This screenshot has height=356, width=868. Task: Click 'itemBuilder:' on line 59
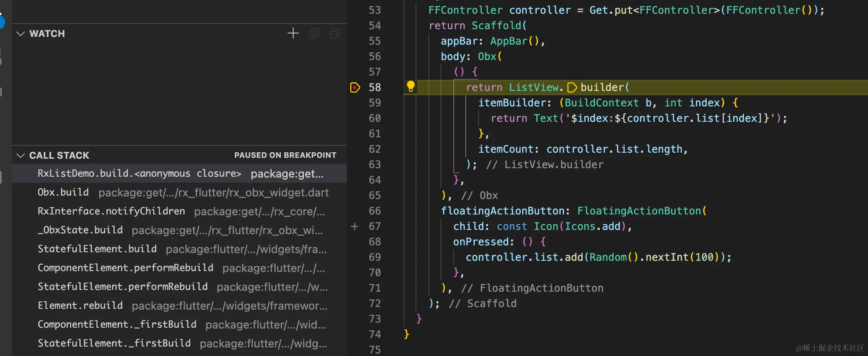click(x=515, y=103)
